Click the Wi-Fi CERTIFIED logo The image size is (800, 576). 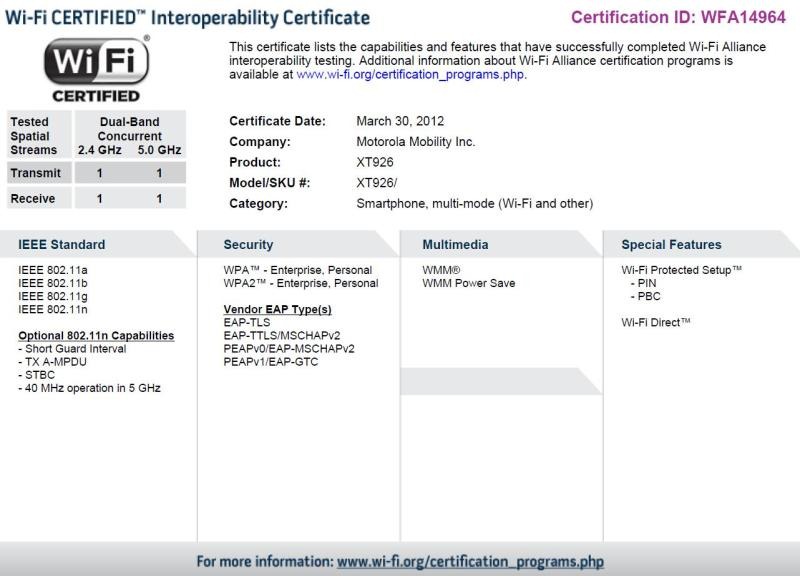97,68
